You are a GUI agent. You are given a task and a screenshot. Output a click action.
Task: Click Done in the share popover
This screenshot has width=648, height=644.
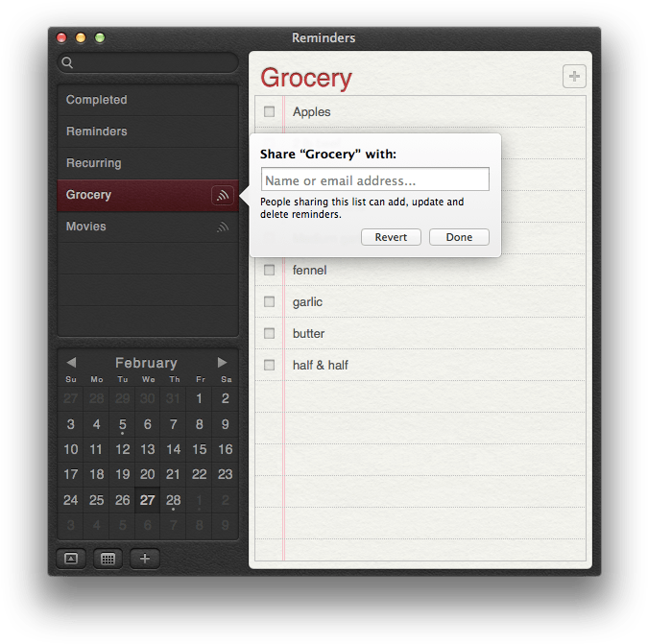(x=459, y=237)
